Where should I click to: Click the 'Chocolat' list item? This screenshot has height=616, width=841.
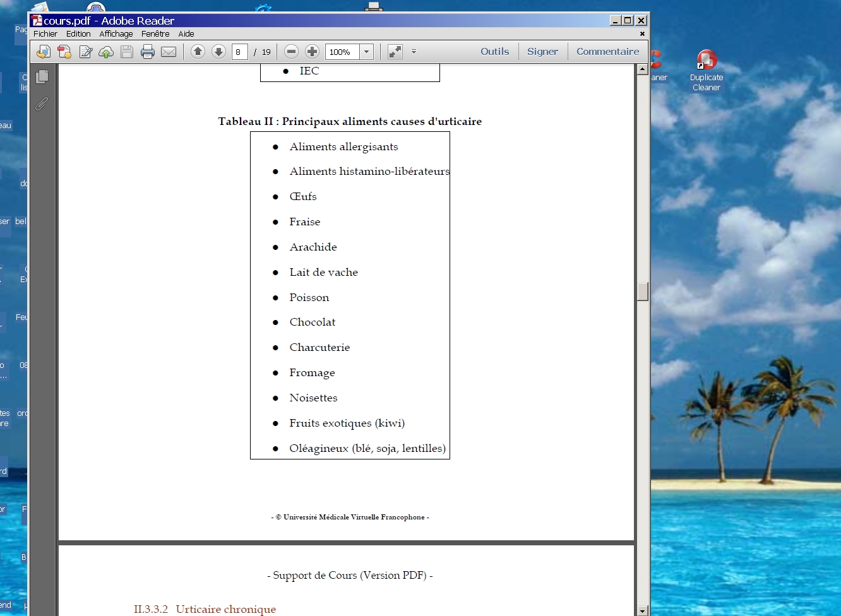click(313, 322)
